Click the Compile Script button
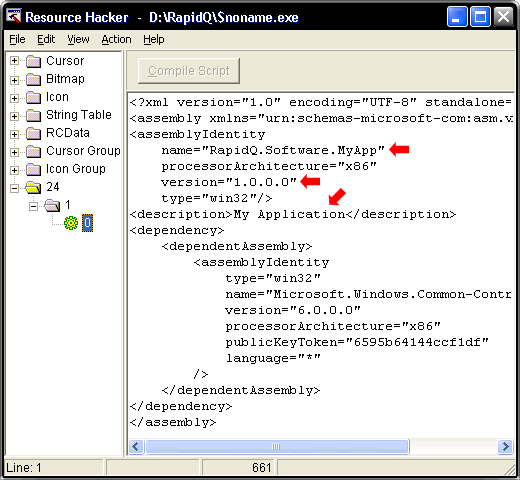This screenshot has height=480, width=520. tap(189, 71)
